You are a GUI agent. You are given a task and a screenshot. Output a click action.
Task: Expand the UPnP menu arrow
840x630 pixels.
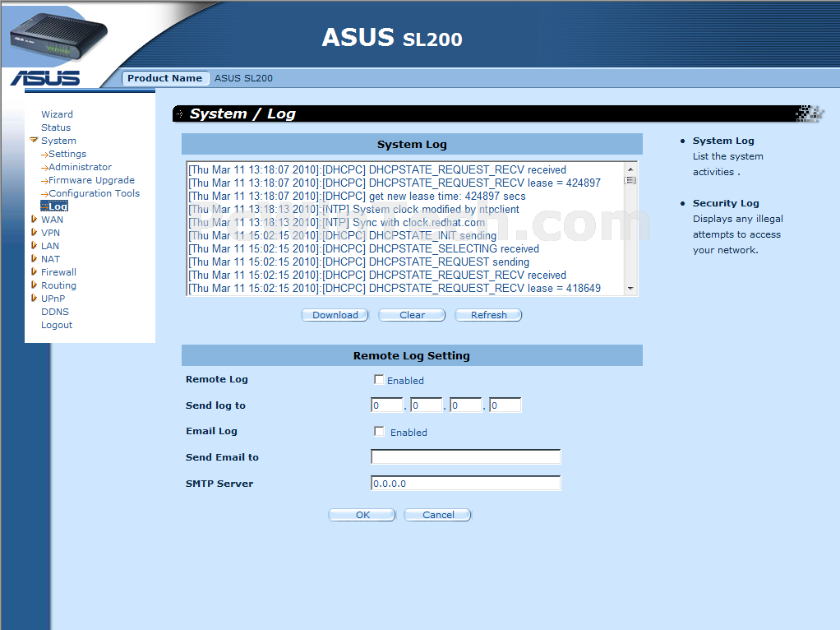34,298
